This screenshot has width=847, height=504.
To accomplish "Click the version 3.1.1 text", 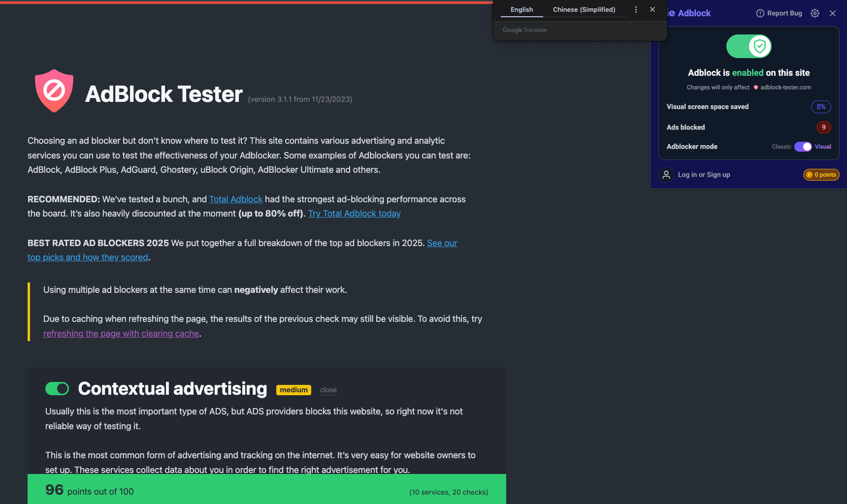I will (x=300, y=99).
